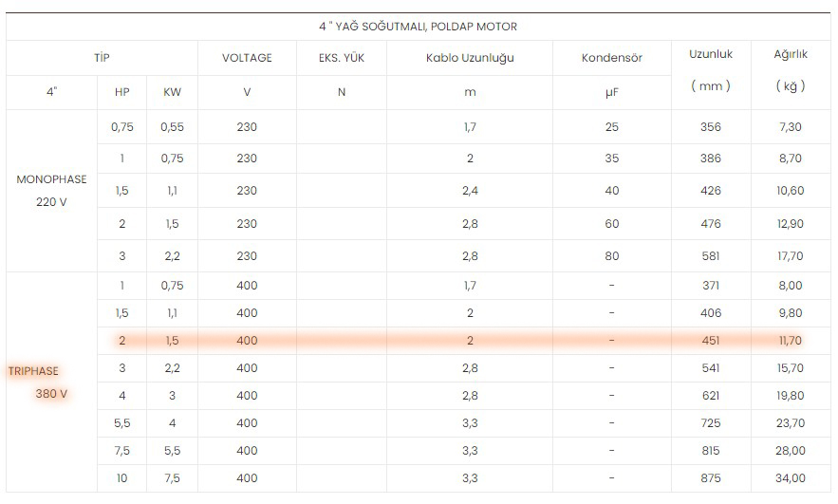Select the KW subheader cell
Image resolution: width=838 pixels, height=504 pixels.
point(172,92)
